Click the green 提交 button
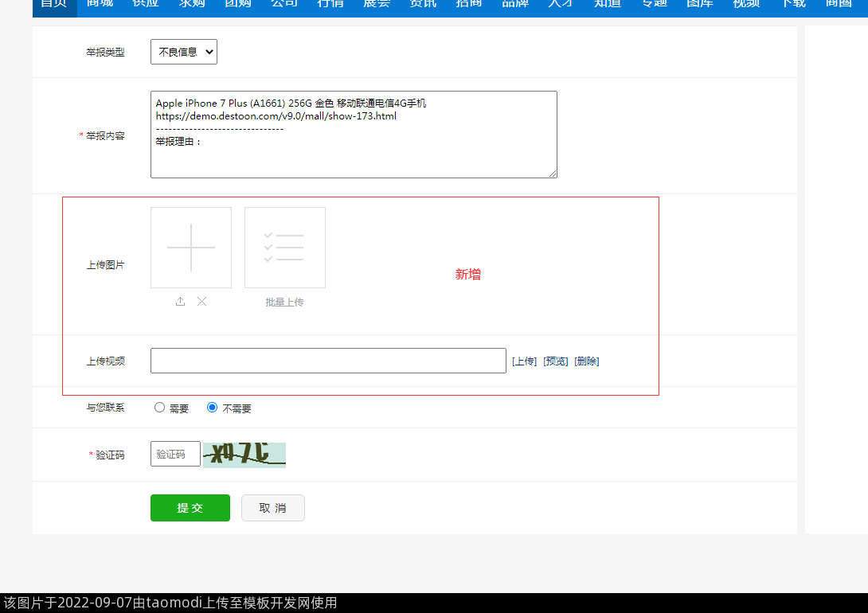The height and width of the screenshot is (613, 868). [x=190, y=508]
